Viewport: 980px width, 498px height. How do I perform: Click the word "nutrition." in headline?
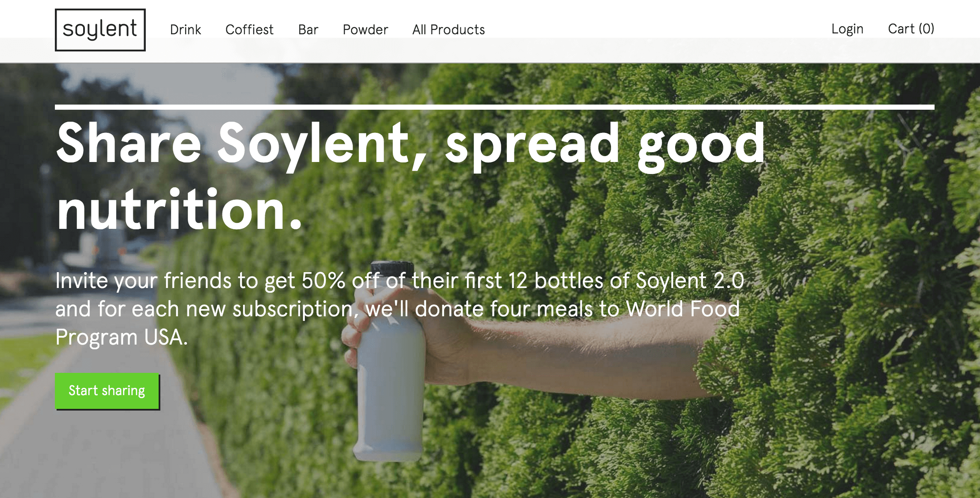(179, 210)
